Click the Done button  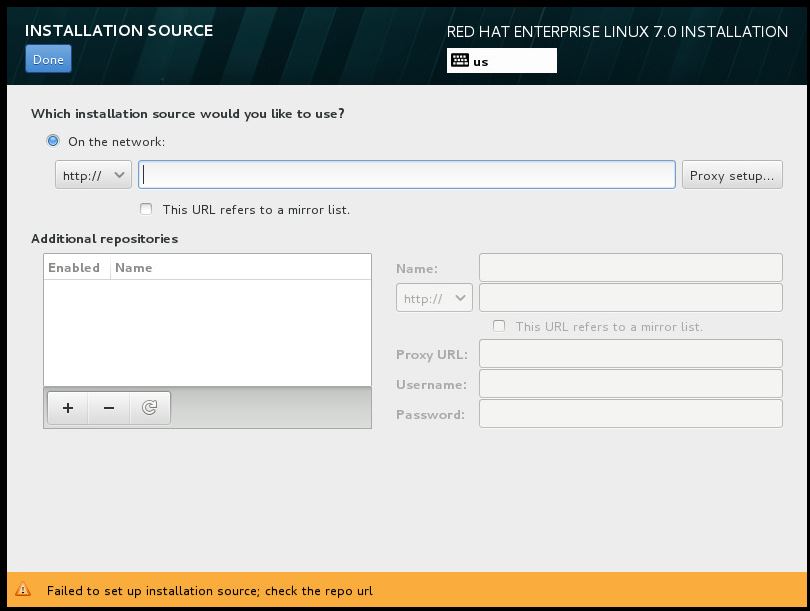(x=48, y=59)
